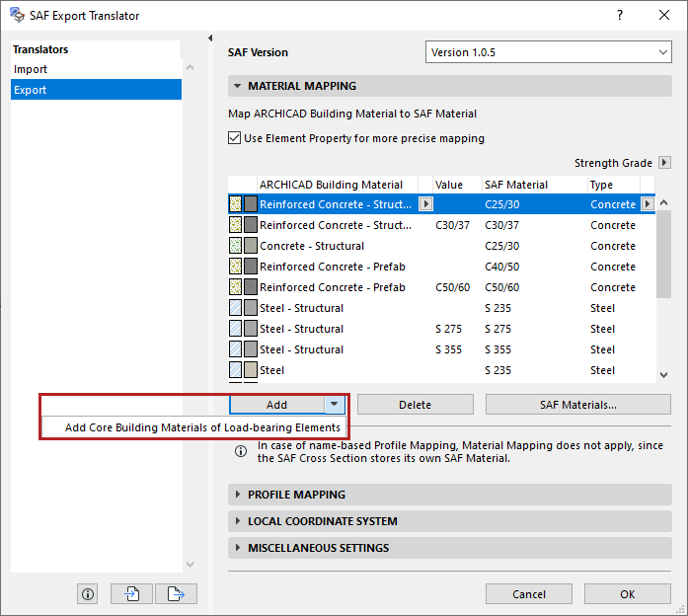Click fill pattern icon of Prefab C40/50 row

(236, 267)
